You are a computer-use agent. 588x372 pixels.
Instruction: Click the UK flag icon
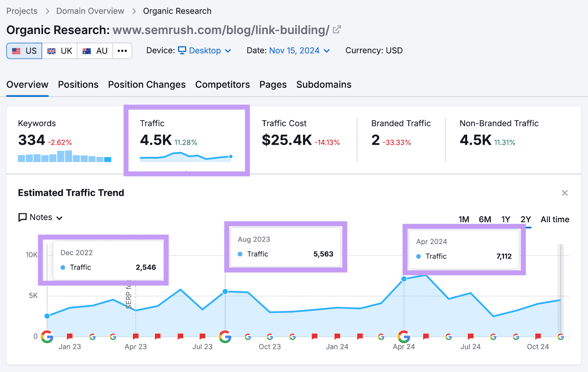tap(51, 51)
